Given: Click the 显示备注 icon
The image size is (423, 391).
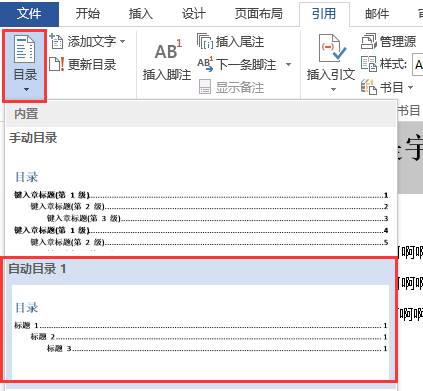Looking at the screenshot, I should pyautogui.click(x=205, y=87).
